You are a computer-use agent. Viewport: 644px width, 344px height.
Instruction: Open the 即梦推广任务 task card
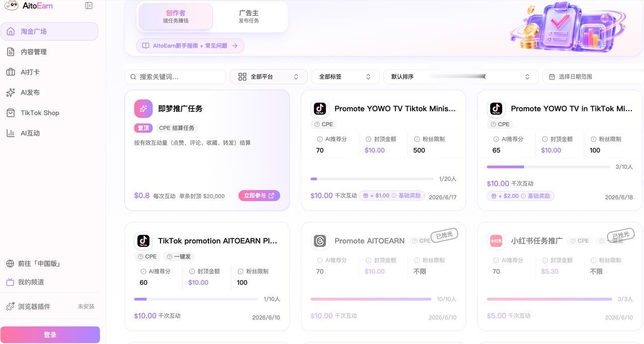tap(207, 150)
